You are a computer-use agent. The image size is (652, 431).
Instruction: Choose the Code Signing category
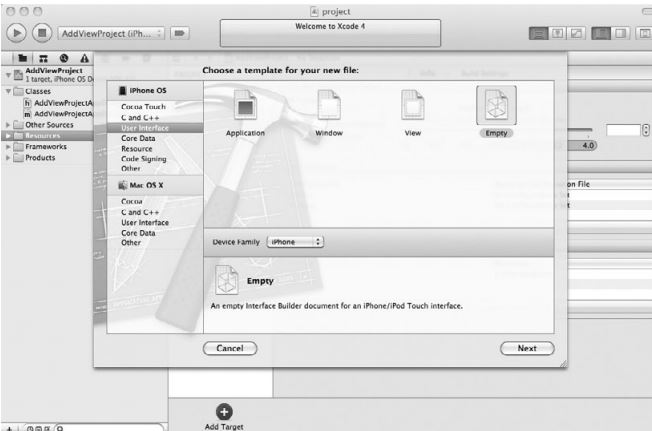coord(143,159)
